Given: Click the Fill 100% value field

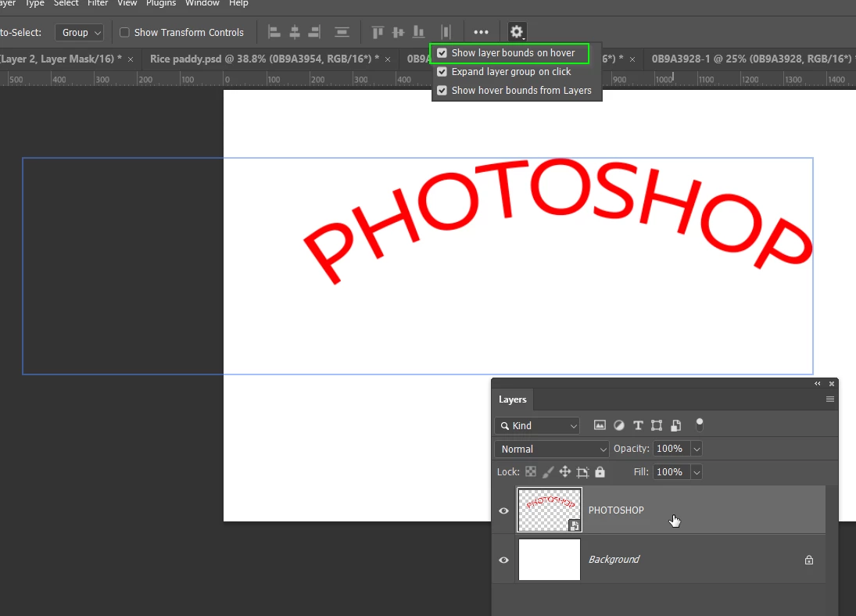Looking at the screenshot, I should point(671,472).
